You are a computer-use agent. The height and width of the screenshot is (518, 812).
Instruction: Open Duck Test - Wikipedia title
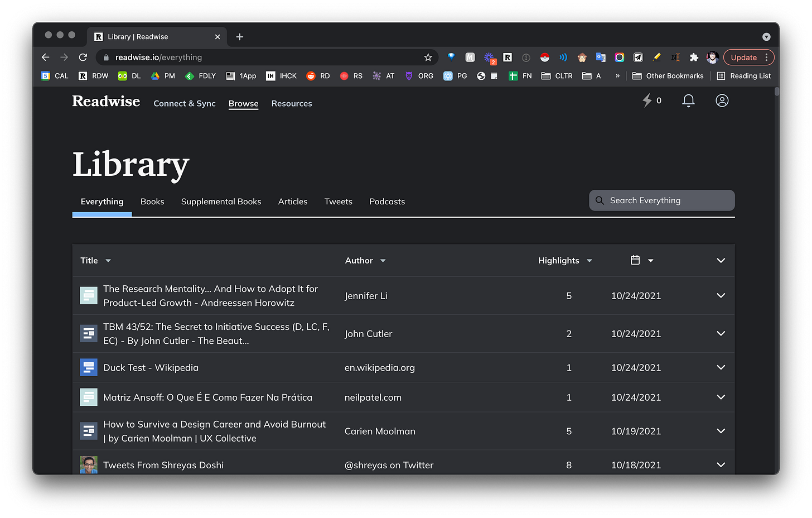coord(151,367)
